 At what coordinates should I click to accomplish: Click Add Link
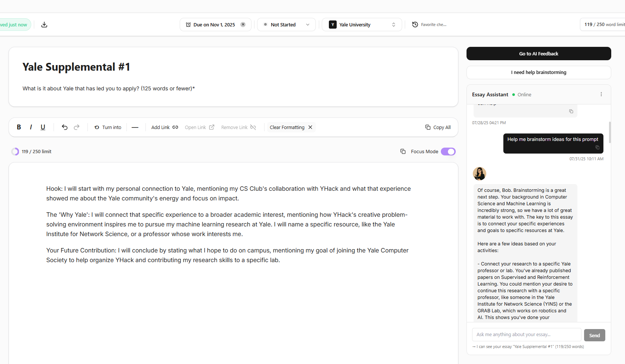click(x=165, y=127)
